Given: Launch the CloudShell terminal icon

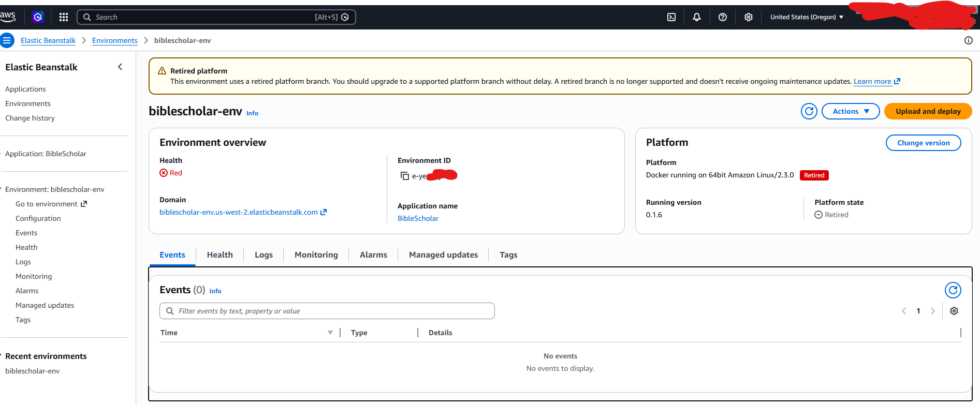Looking at the screenshot, I should [671, 17].
